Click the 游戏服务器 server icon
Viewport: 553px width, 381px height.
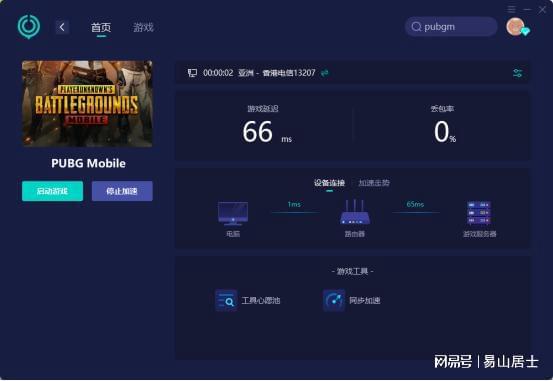coord(479,213)
